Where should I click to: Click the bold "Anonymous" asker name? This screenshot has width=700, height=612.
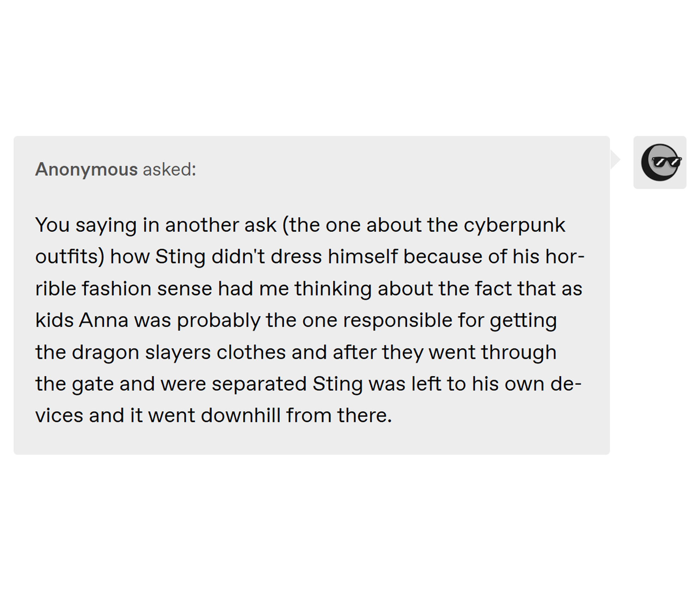(86, 170)
